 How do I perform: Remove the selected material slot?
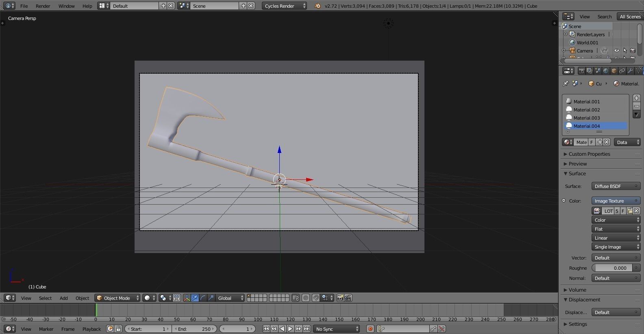click(x=637, y=106)
